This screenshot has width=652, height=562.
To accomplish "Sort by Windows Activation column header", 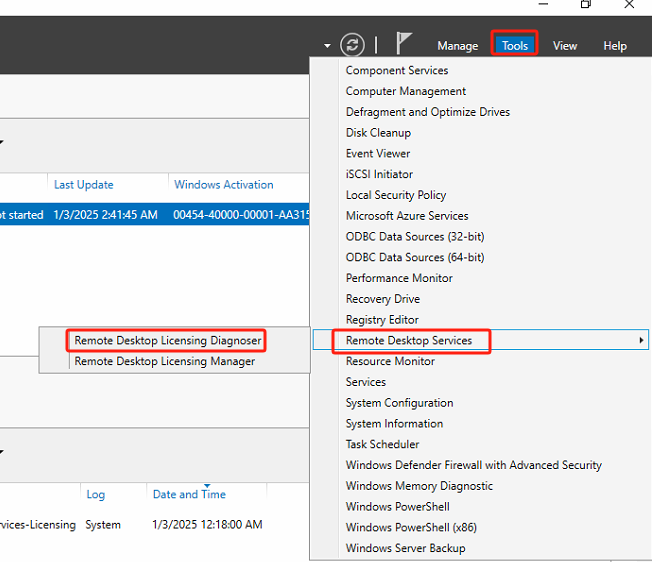I will point(223,185).
